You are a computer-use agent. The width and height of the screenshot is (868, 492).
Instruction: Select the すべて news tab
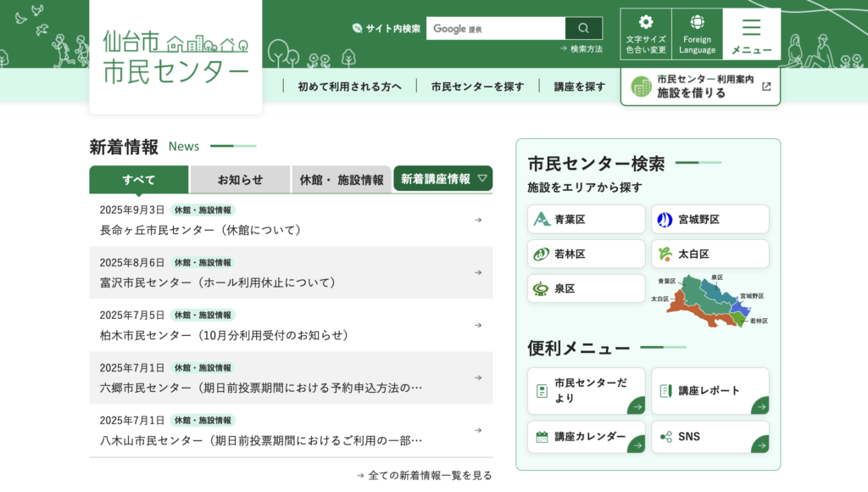point(139,180)
